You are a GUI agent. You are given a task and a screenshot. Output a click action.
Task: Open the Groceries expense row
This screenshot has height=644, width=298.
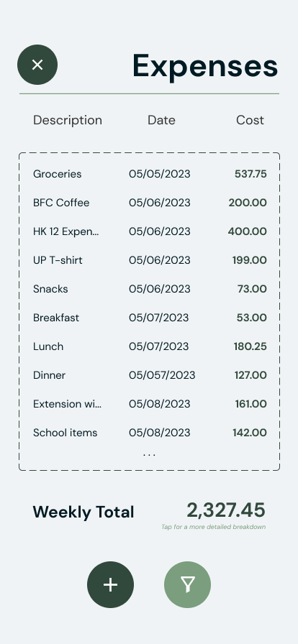150,174
